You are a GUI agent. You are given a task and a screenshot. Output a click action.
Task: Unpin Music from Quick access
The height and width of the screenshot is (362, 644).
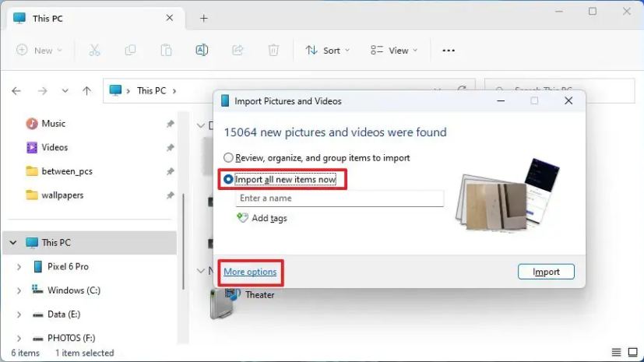point(170,124)
